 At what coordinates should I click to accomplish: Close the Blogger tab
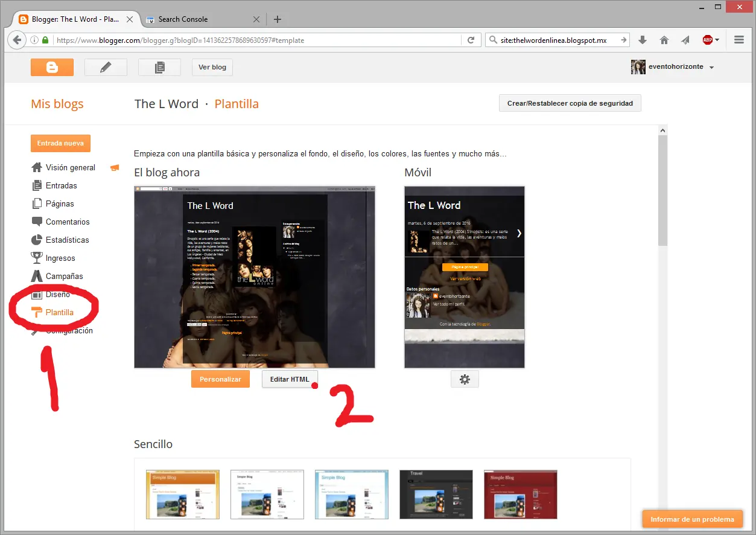(x=129, y=19)
